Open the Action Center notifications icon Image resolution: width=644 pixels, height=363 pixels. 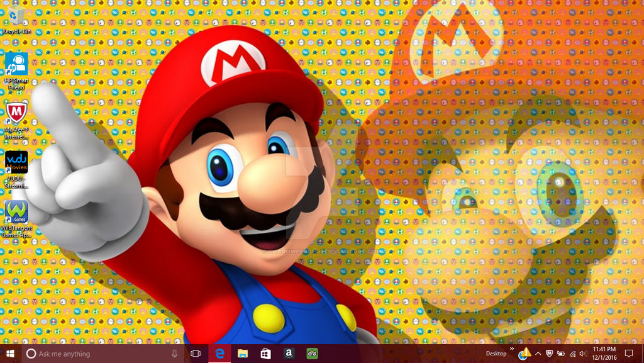(x=628, y=354)
